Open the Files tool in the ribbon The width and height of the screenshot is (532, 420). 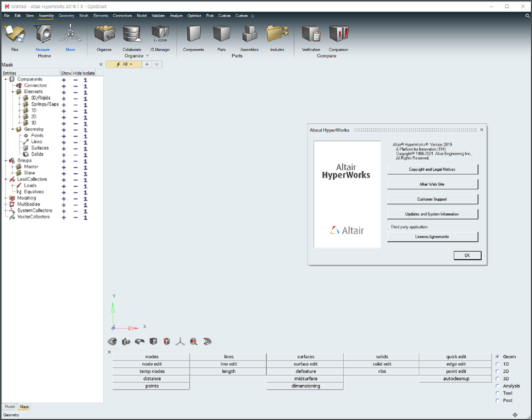15,38
